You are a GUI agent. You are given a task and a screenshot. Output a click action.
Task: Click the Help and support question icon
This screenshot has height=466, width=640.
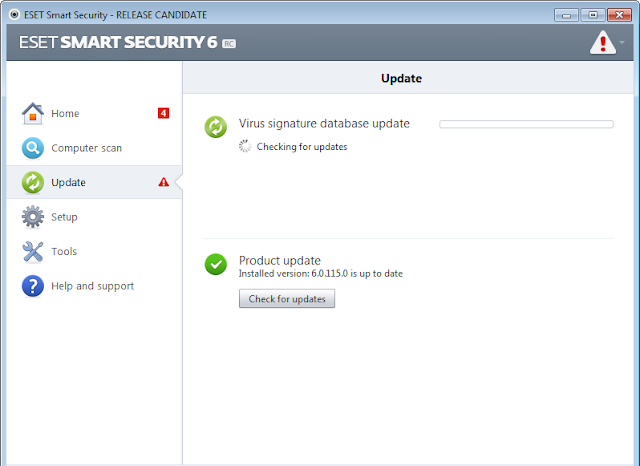point(33,286)
